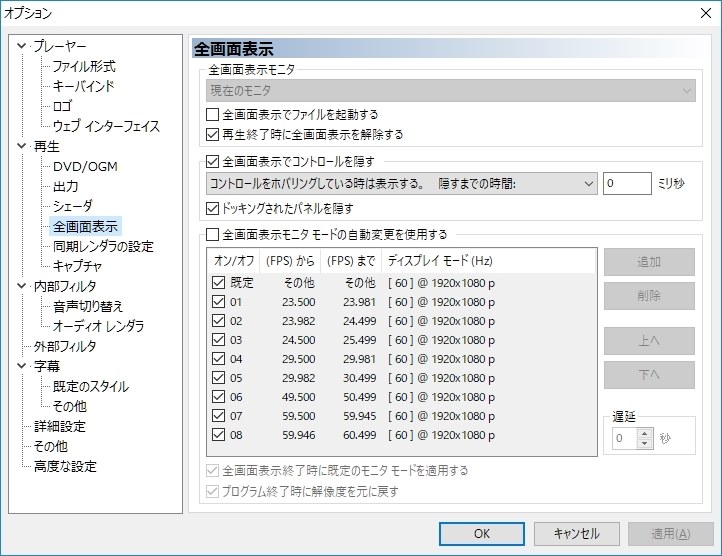Click the 遅延 seconds input field

tap(625, 438)
